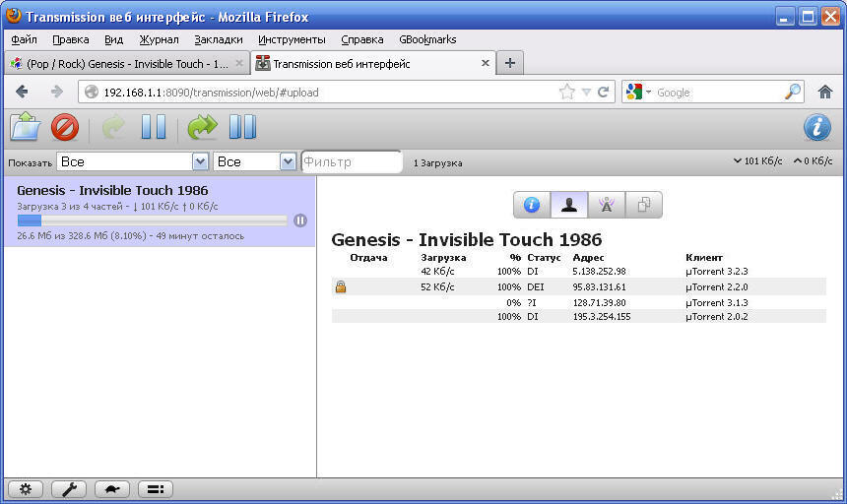Click the magnifier search icon

pyautogui.click(x=793, y=92)
